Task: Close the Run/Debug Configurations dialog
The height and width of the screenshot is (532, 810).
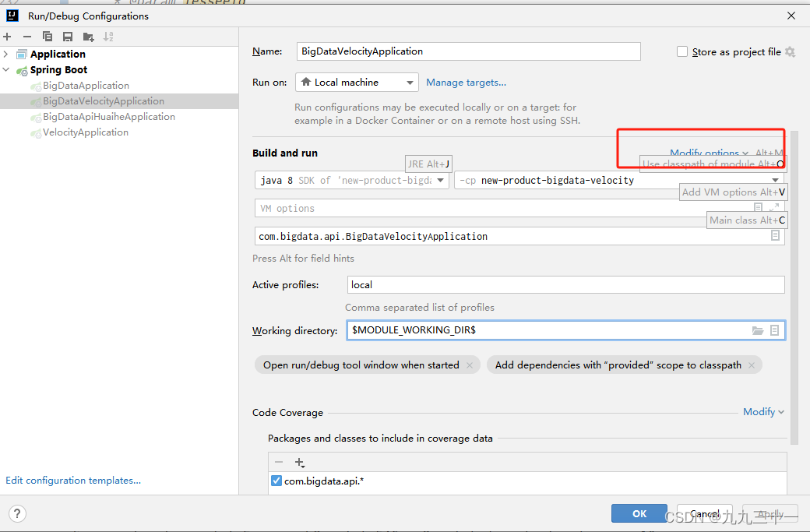Action: (791, 16)
